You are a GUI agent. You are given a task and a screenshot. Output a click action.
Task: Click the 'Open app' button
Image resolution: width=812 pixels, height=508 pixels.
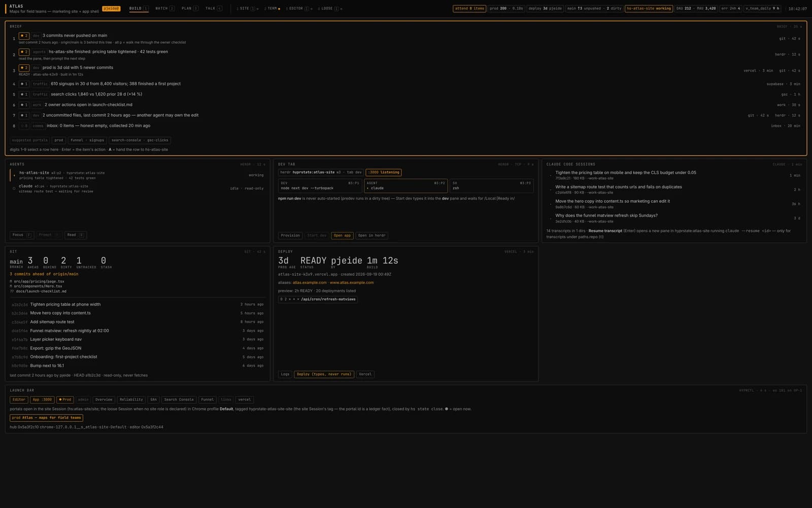[342, 236]
